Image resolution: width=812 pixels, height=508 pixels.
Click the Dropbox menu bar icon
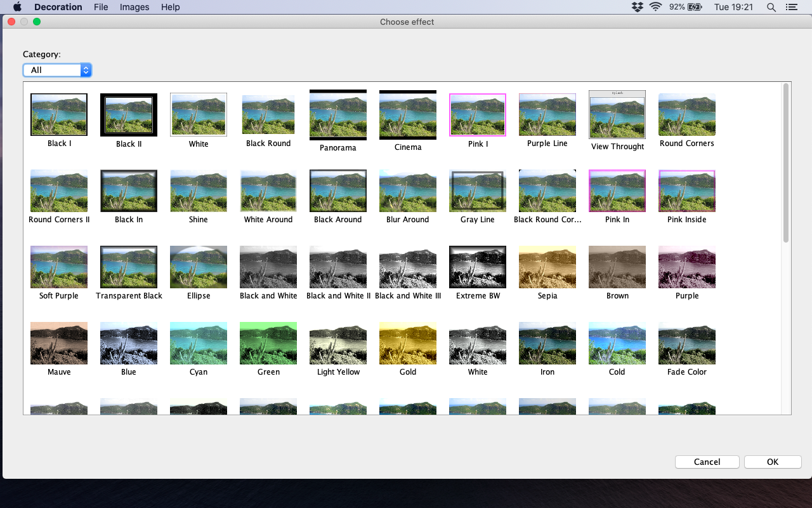click(638, 7)
